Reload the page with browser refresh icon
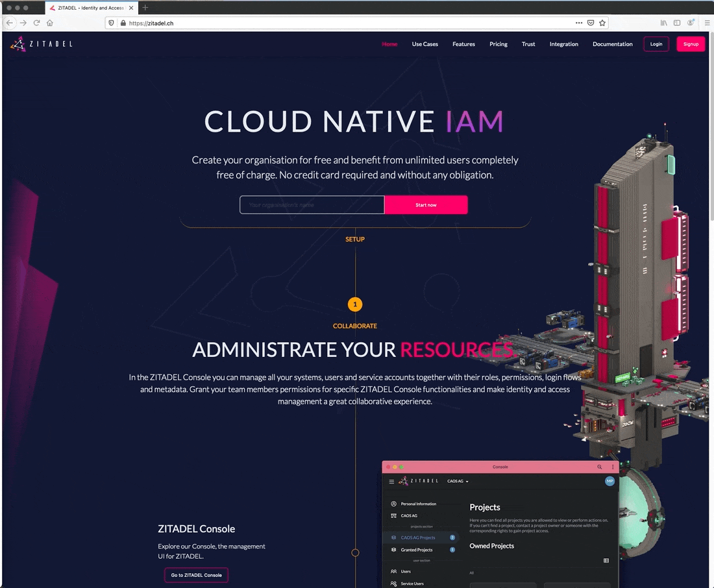 point(37,23)
